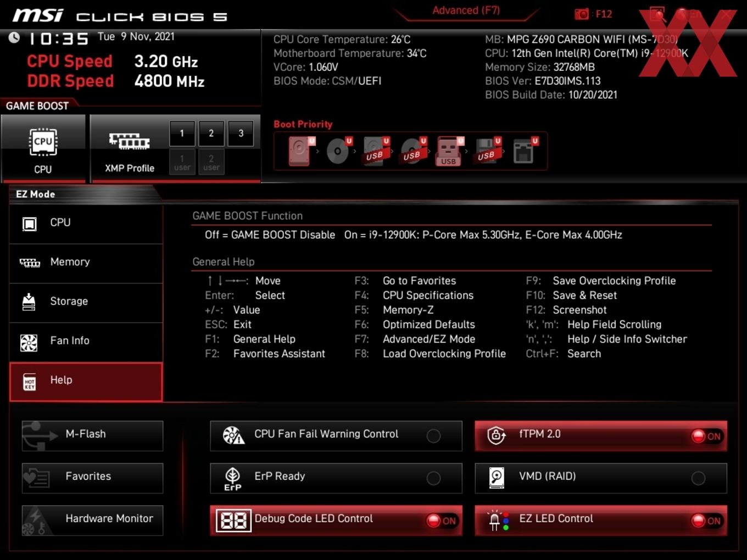
Task: Open the CPU section in EZ Mode
Action: click(x=86, y=223)
